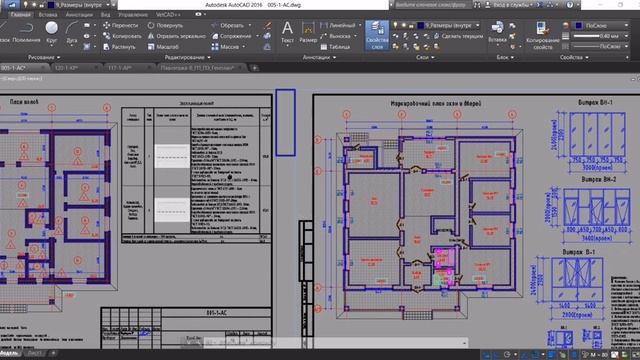
Task: Expand the Редактирование panel
Action: [x=188, y=58]
